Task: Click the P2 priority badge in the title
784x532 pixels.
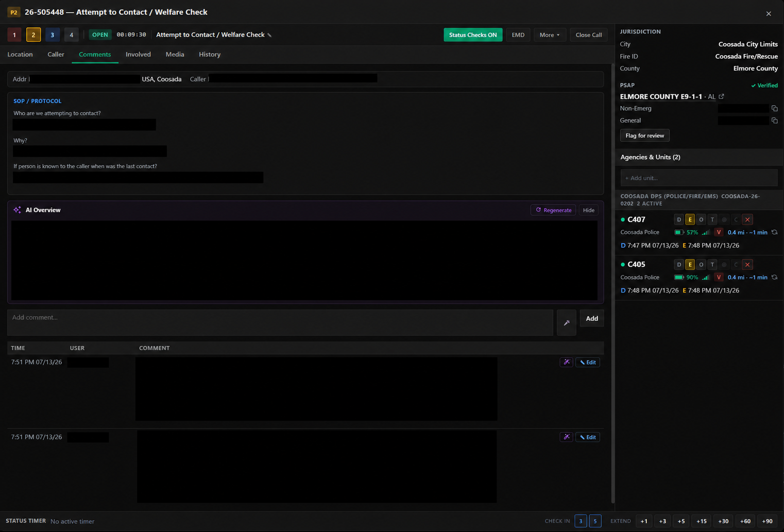Action: coord(14,12)
